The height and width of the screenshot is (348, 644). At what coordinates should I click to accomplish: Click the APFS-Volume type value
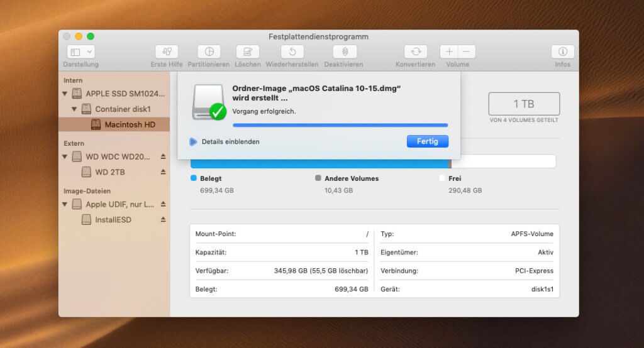[532, 234]
